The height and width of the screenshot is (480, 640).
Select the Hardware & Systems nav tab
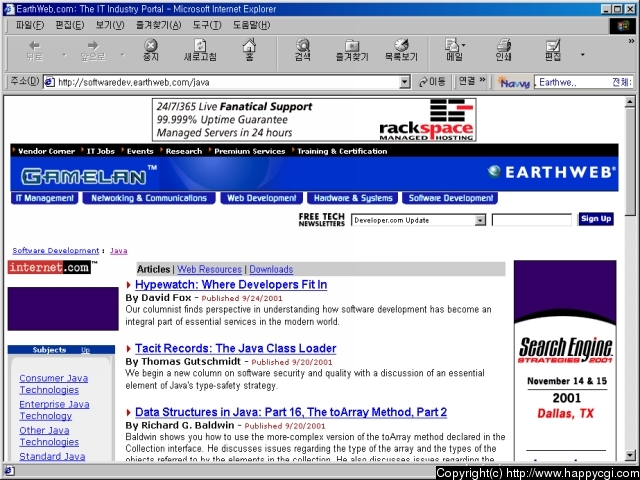(353, 198)
